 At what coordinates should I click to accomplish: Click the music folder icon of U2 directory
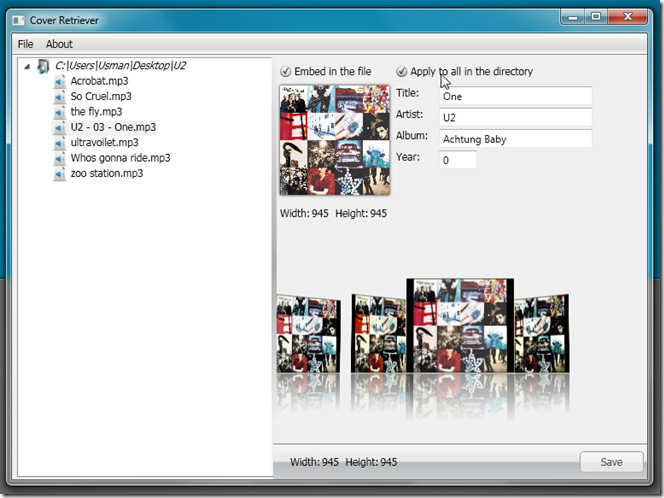(x=43, y=66)
